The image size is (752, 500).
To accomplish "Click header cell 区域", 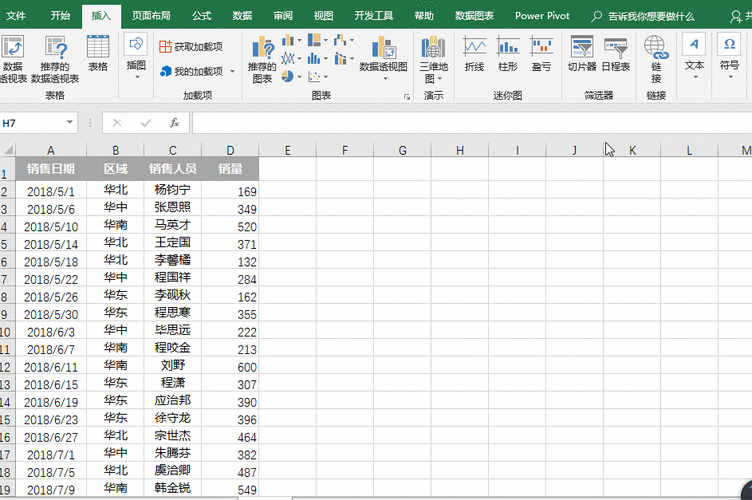I will [115, 169].
